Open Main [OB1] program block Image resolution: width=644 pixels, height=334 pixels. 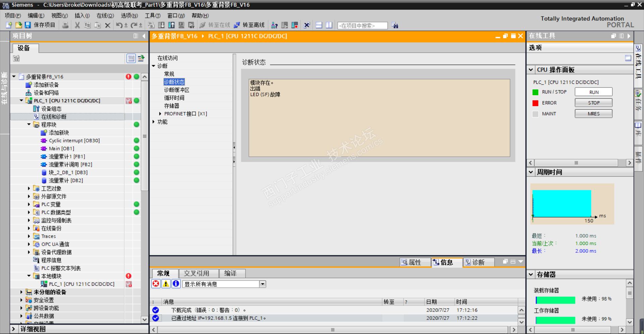(x=61, y=148)
